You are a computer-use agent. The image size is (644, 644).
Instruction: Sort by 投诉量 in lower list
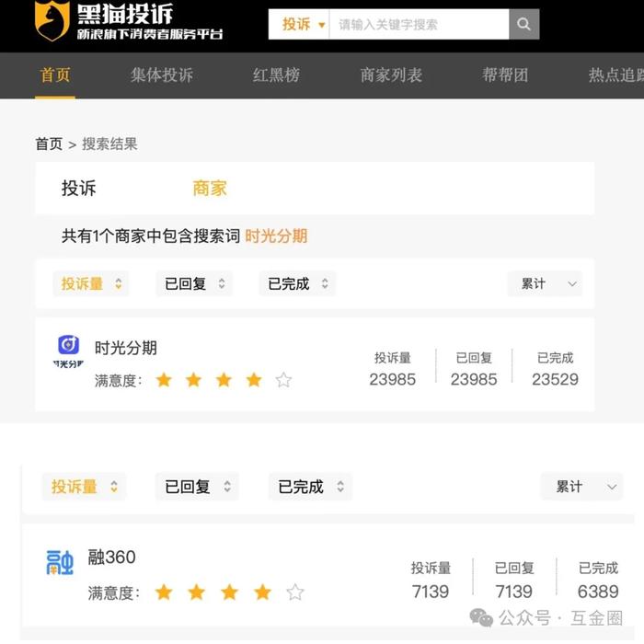pos(85,487)
